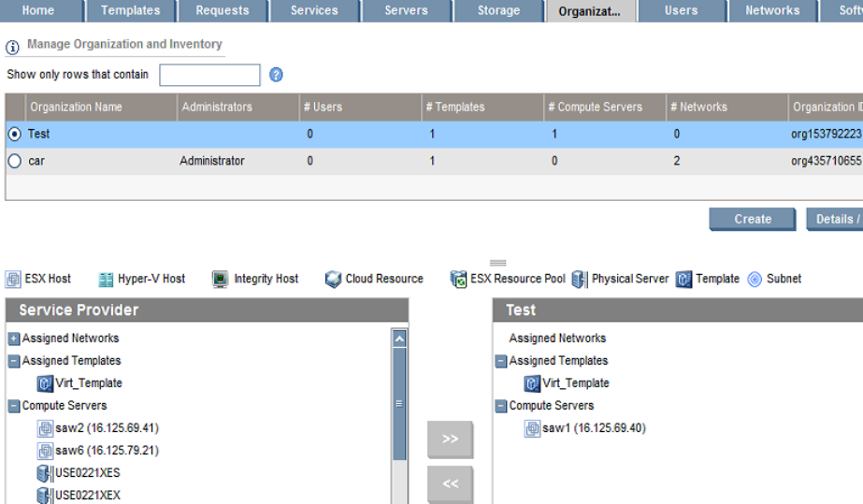Image resolution: width=863 pixels, height=504 pixels.
Task: Click the Service Provider panel scrollbar thumb
Action: (x=400, y=404)
